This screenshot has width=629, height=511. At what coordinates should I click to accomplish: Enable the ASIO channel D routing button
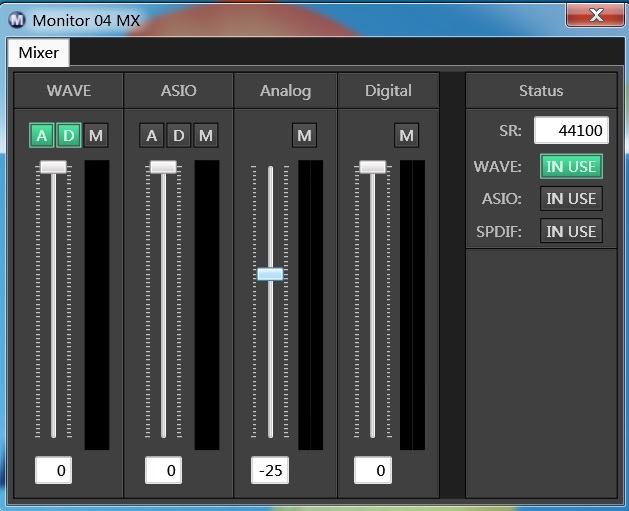pyautogui.click(x=178, y=135)
